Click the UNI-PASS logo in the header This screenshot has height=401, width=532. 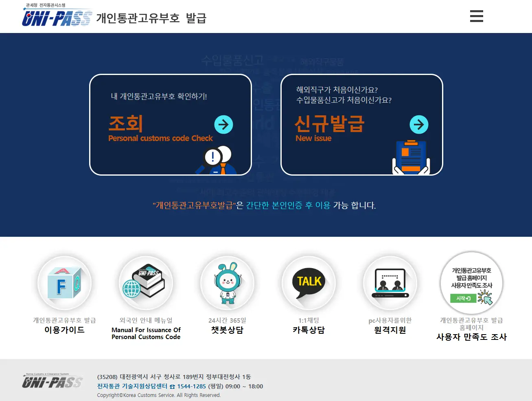coord(57,17)
